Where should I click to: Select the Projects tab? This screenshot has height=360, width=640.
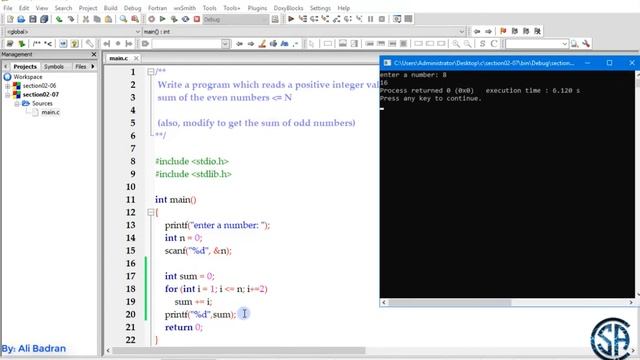pyautogui.click(x=25, y=67)
